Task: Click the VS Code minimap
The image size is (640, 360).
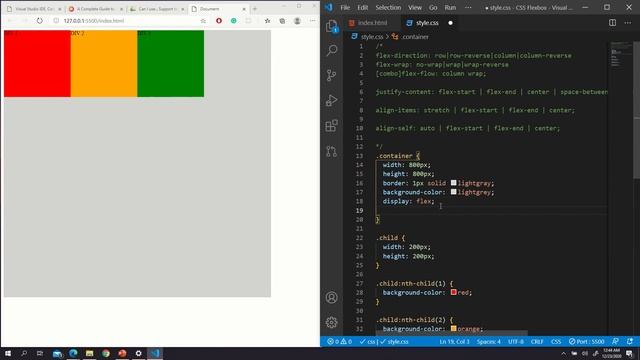Action: pyautogui.click(x=620, y=54)
